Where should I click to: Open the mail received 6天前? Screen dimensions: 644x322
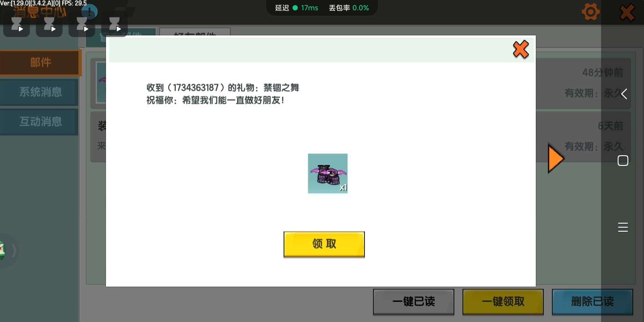(x=581, y=136)
